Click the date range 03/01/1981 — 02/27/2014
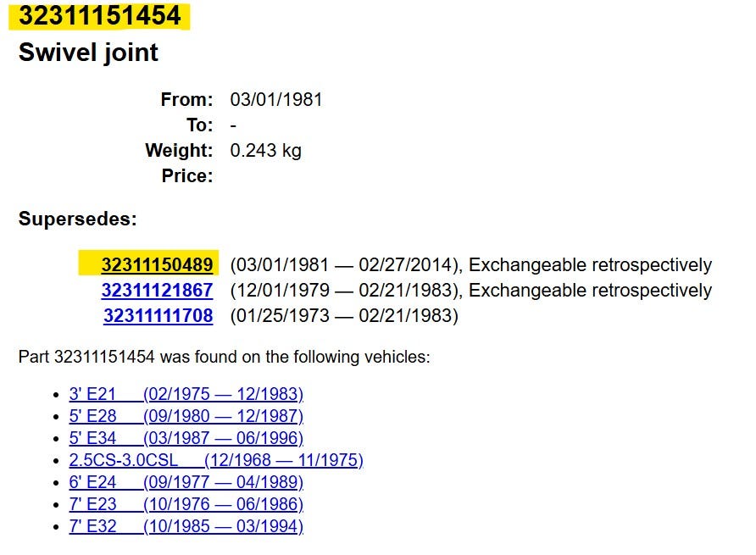The image size is (756, 555). click(x=344, y=265)
